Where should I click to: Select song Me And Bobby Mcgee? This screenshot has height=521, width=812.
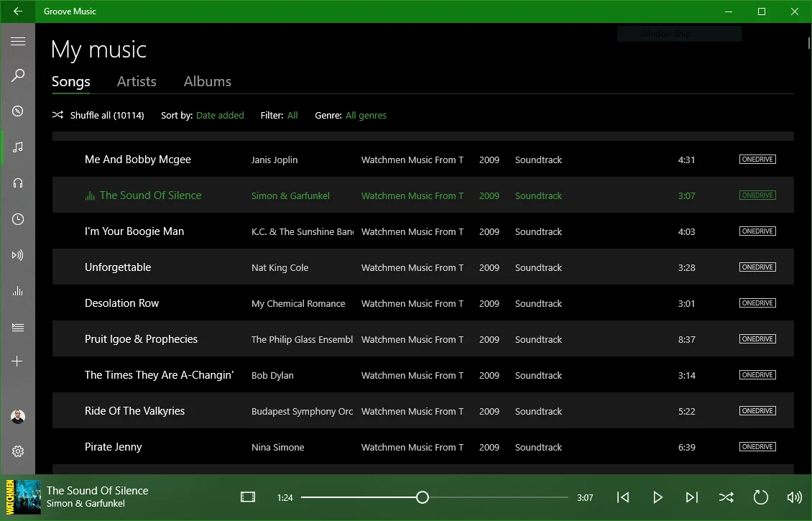coord(423,160)
